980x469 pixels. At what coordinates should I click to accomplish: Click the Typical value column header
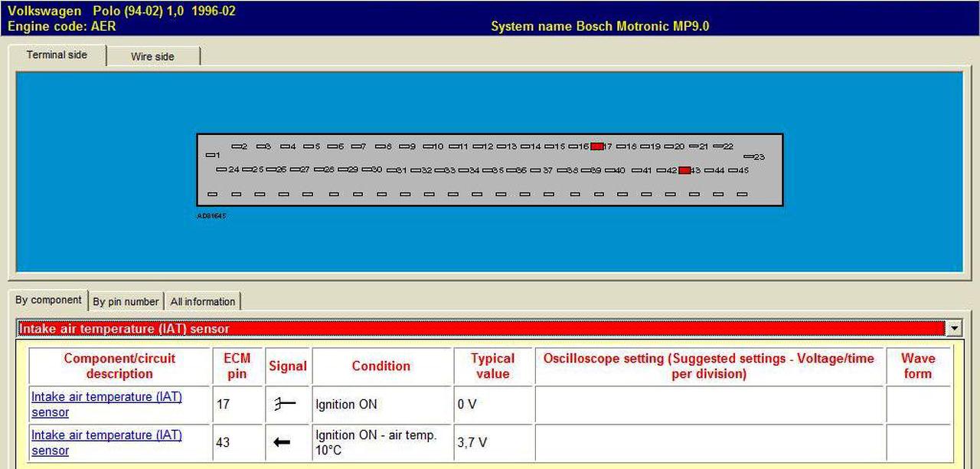492,366
